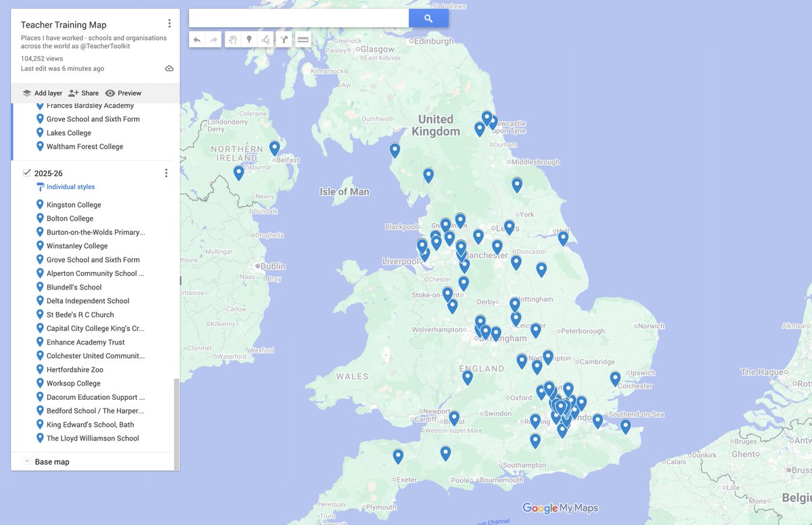This screenshot has height=525, width=812.
Task: Click the Teacher Training Map title
Action: point(64,25)
